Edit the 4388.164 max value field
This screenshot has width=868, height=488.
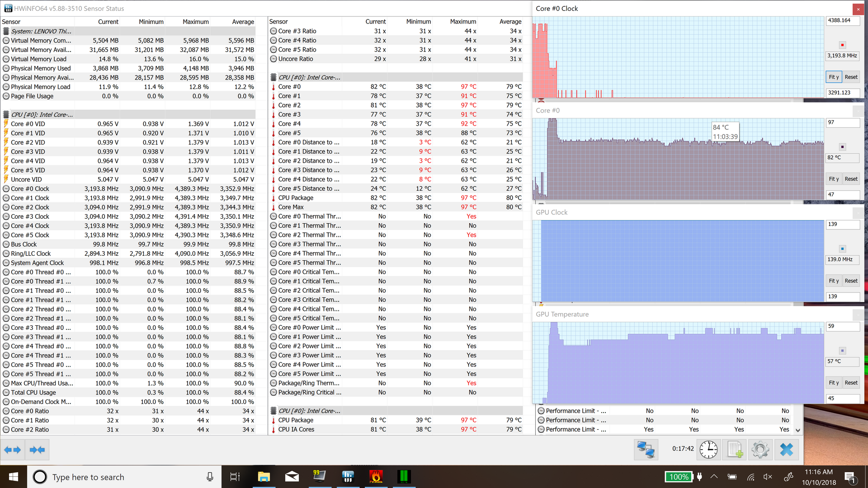(x=842, y=21)
